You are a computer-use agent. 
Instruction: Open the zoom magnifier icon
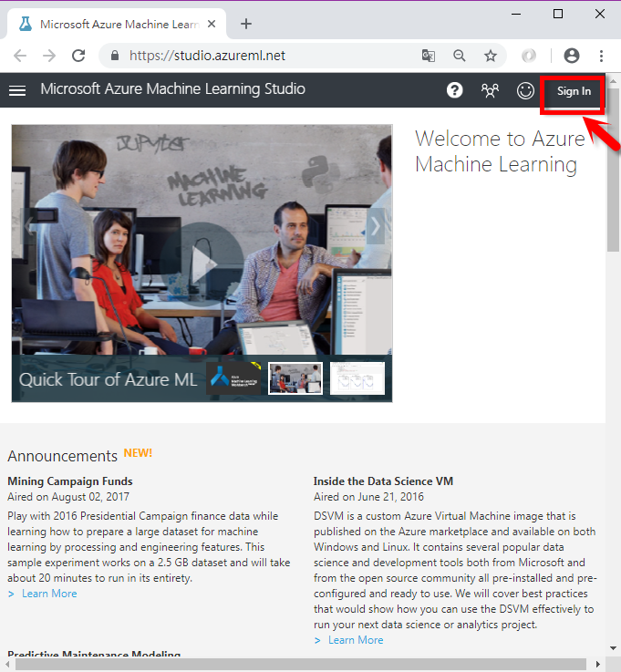459,56
